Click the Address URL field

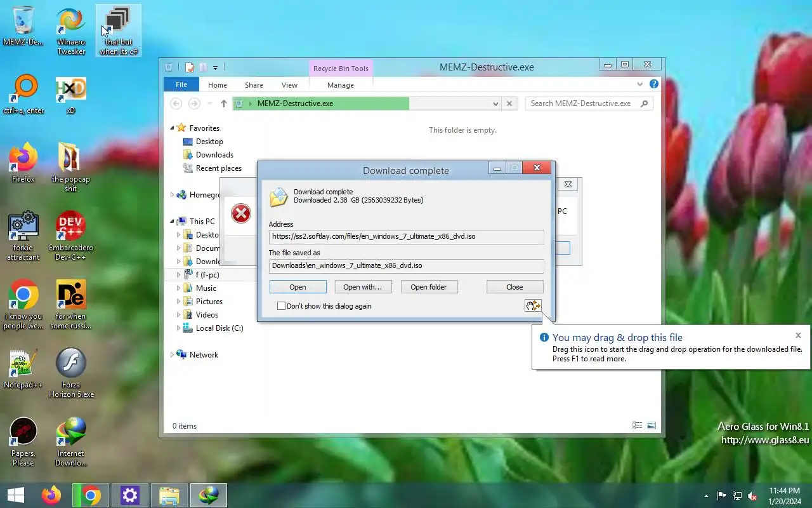point(406,236)
